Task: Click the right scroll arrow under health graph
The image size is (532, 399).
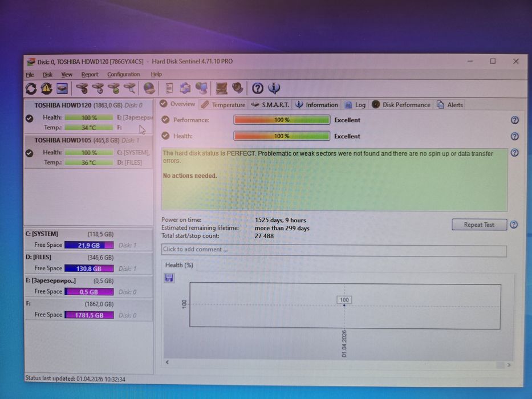Action: tap(509, 365)
